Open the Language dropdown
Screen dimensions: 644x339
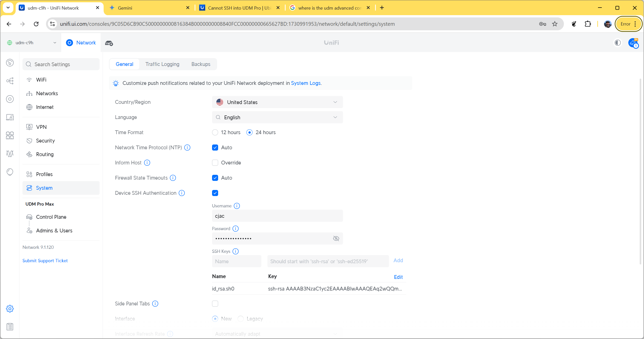coord(277,117)
